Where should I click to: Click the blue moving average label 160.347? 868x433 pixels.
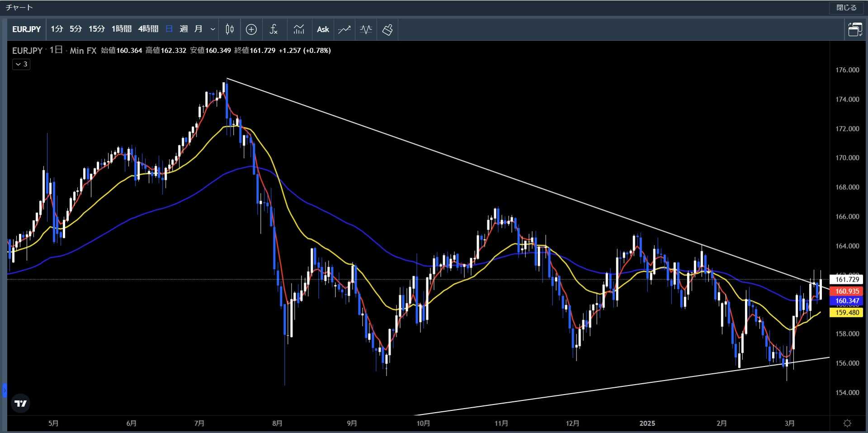point(847,301)
